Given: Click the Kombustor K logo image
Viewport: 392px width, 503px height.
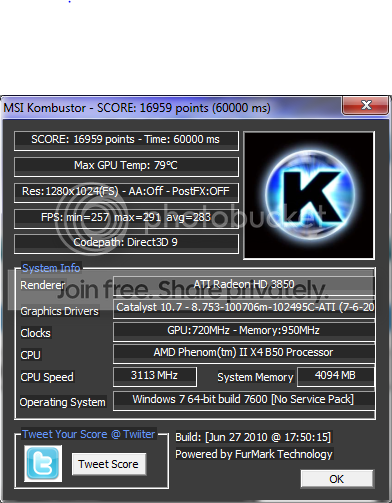Looking at the screenshot, I should tap(309, 195).
